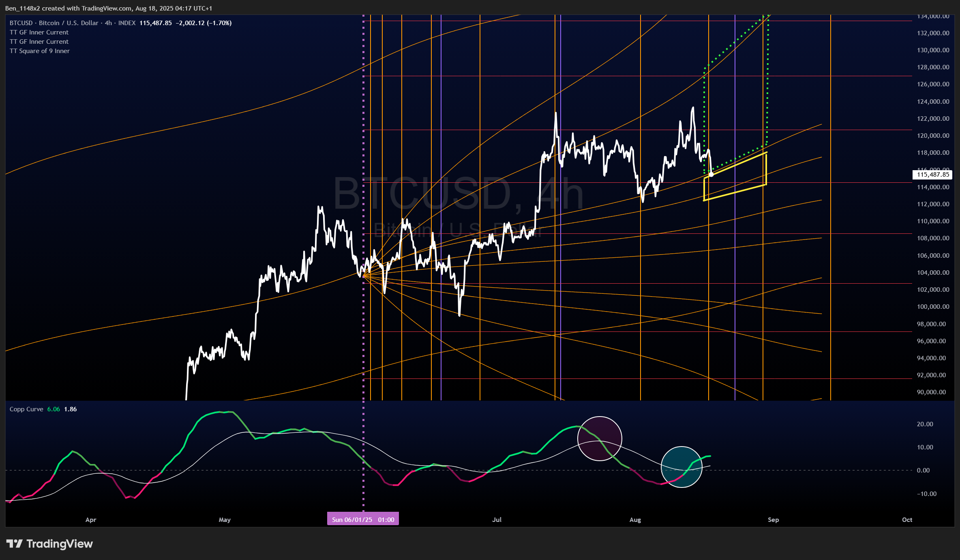Viewport: 960px width, 560px height.
Task: Click the Copp Curve indicator label
Action: 26,409
